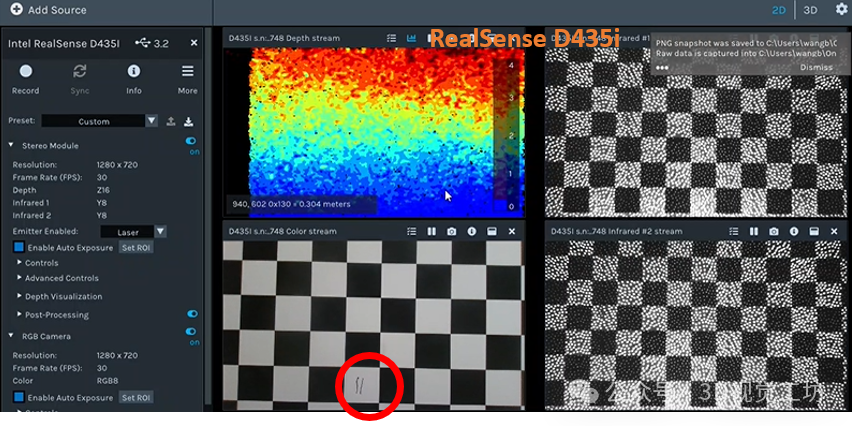Toggle the Stereo Module on switch
The height and width of the screenshot is (426, 852).
click(191, 141)
